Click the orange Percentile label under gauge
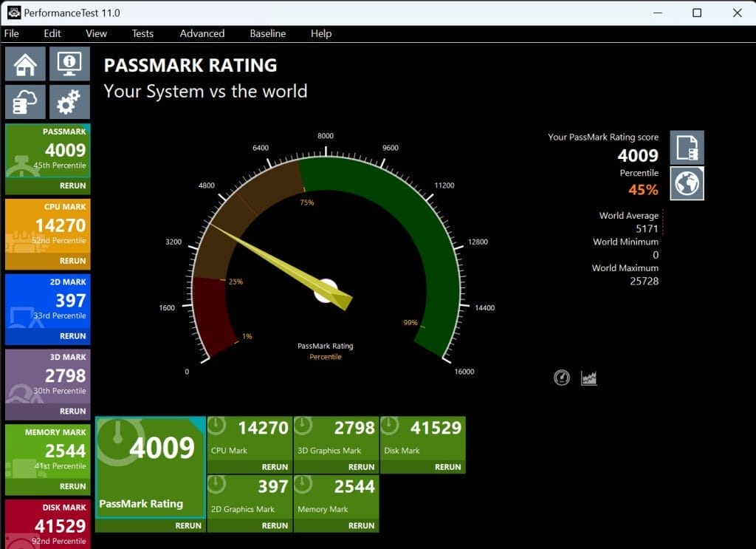Image resolution: width=756 pixels, height=549 pixels. [x=326, y=357]
